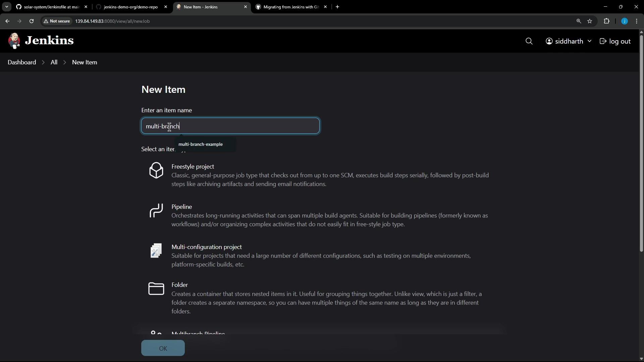Expand the siddharth user menu chevron

coord(589,41)
